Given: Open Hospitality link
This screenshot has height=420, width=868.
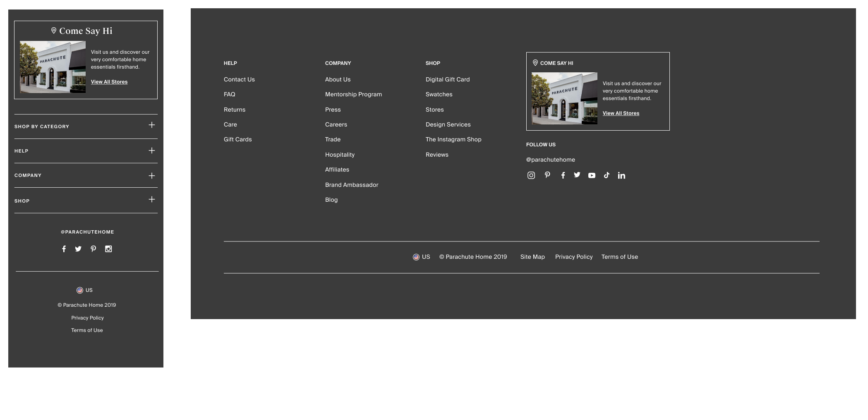Looking at the screenshot, I should [x=340, y=155].
